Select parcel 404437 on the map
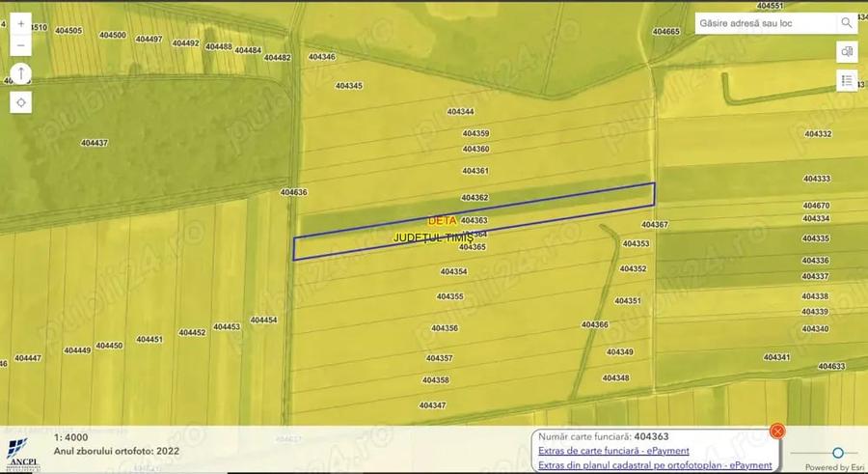This screenshot has height=474, width=868. (95, 143)
